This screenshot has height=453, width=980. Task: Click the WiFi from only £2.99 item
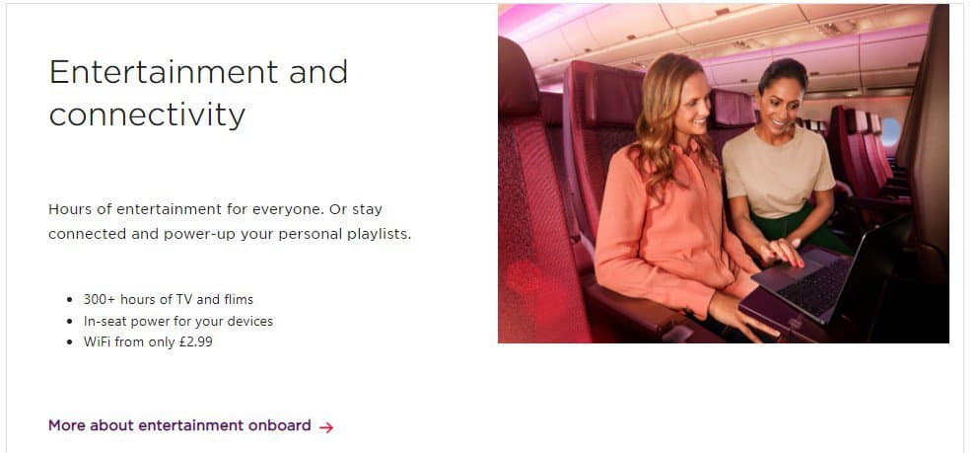148,342
